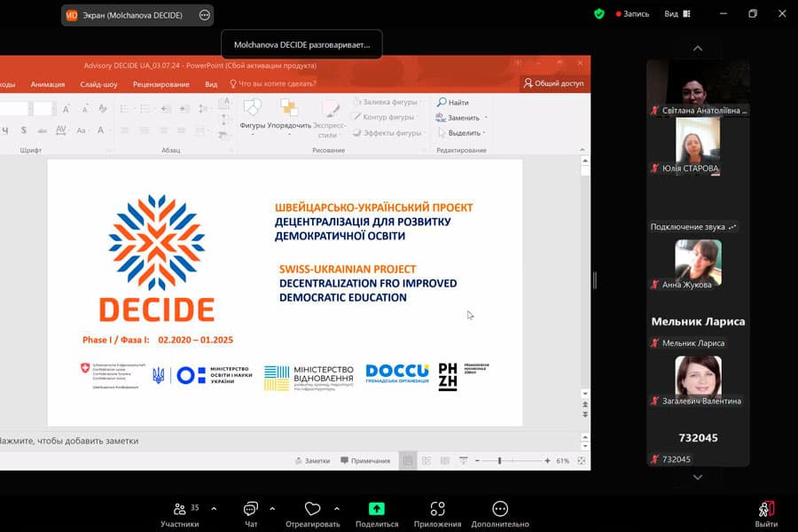Open the Дополнительно more options icon
This screenshot has height=532, width=798.
coord(500,509)
